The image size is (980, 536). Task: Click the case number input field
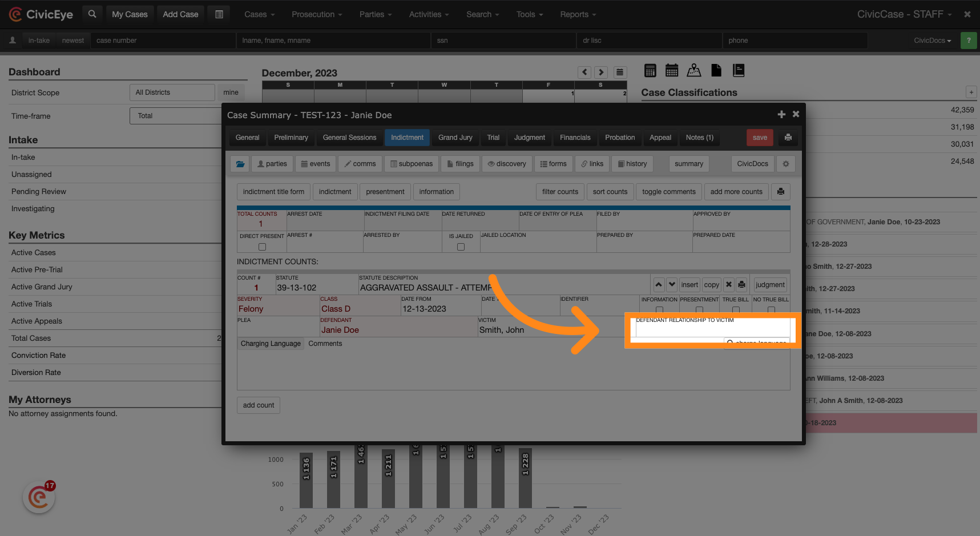click(x=163, y=41)
